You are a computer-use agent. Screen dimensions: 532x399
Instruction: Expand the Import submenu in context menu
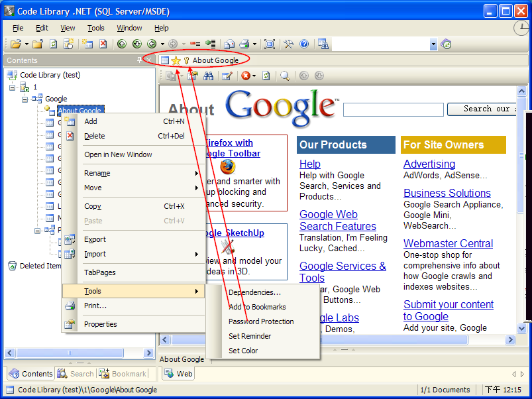pos(197,254)
